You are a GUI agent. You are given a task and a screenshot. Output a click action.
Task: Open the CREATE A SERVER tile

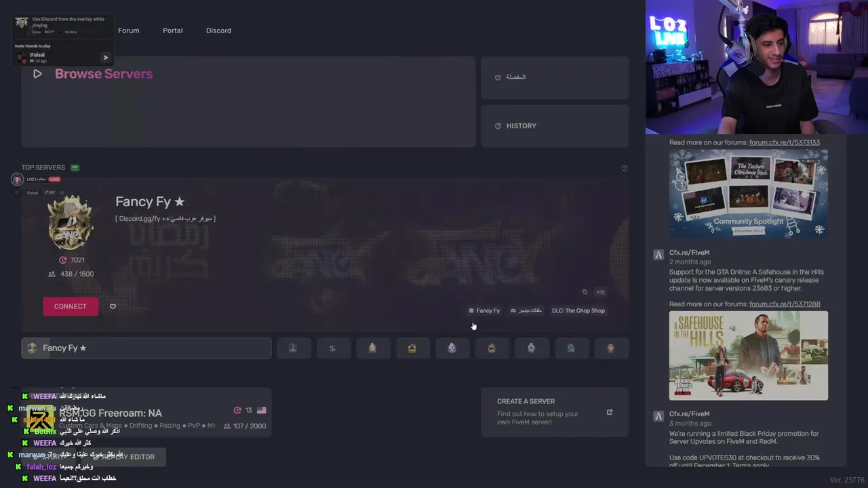pos(555,412)
